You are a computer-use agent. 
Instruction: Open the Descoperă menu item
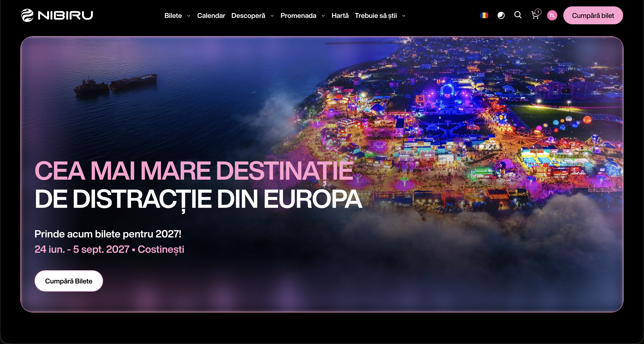248,16
